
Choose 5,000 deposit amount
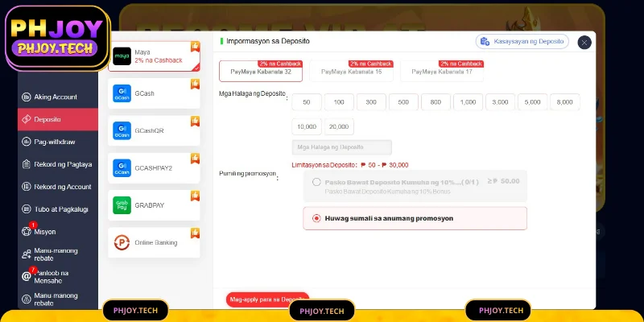tap(532, 102)
